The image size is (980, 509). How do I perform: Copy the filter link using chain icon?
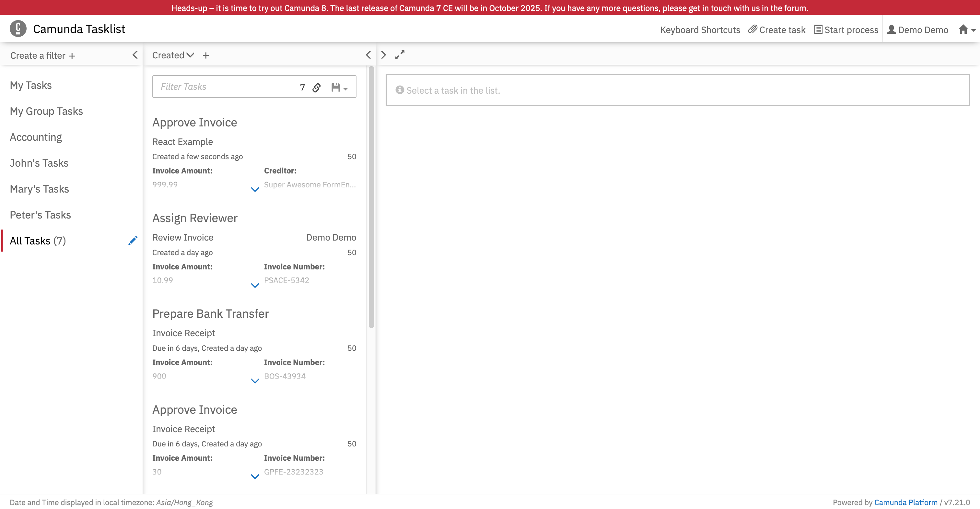(x=317, y=87)
